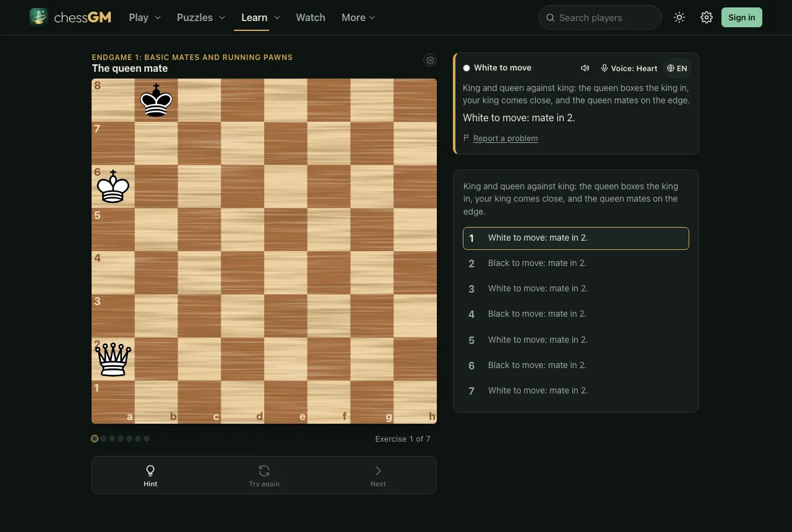Select exercise 5 White to move: mate in 2

tap(575, 340)
